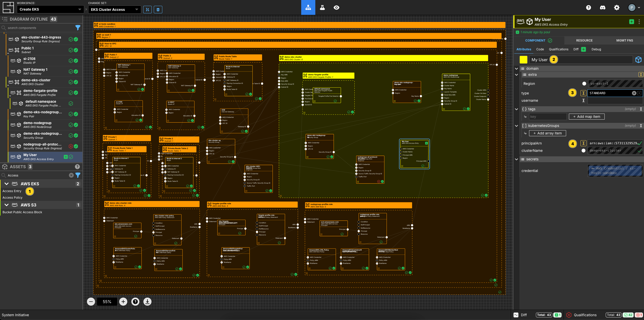Viewport: 644px width, 320px height.
Task: Open the help question icon in header
Action: (x=589, y=8)
